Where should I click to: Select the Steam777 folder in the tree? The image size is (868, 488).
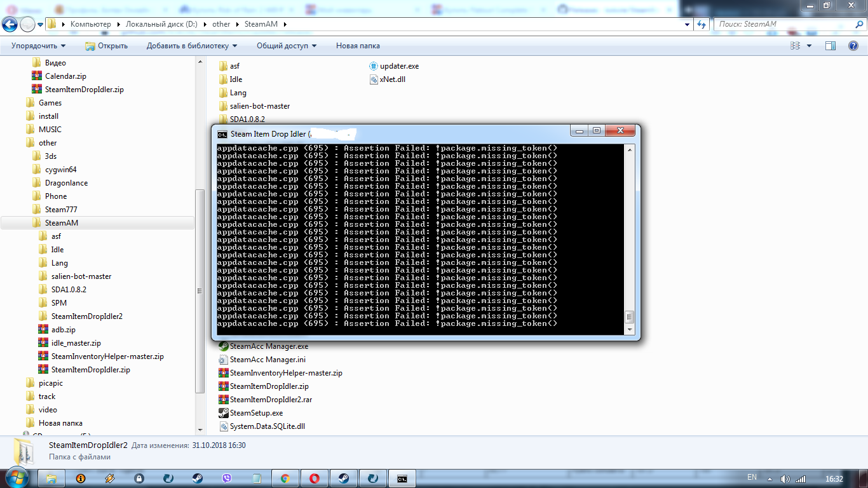(54, 210)
